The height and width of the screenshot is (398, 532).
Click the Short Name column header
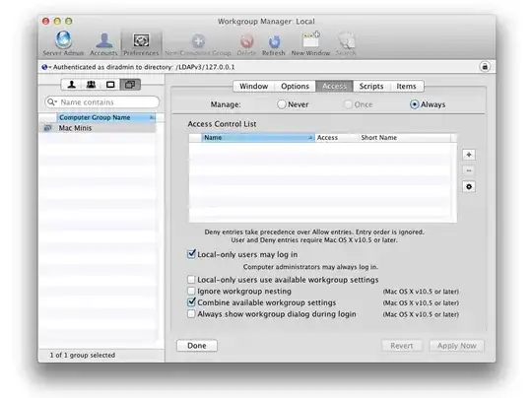[x=405, y=137]
